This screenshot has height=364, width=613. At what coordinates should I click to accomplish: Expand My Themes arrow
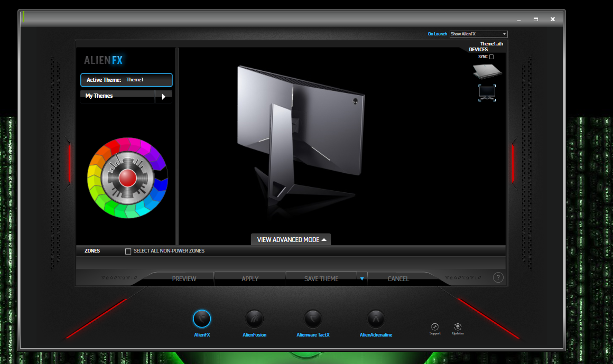[163, 97]
